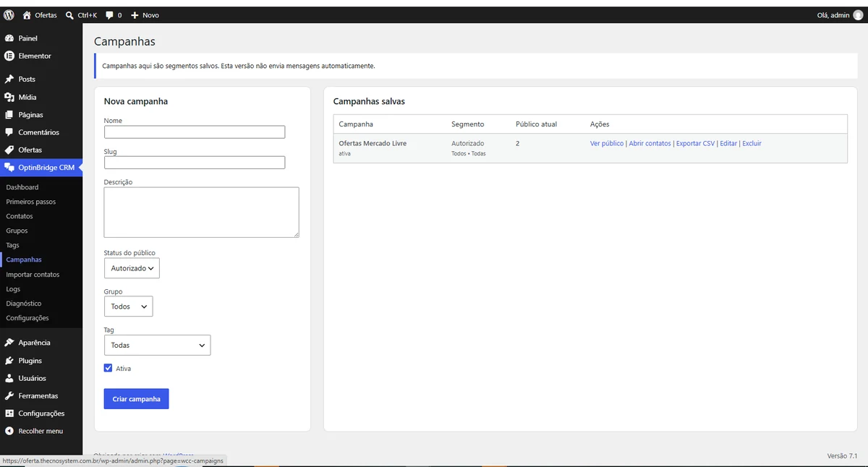
Task: Open Contatos submenu item
Action: pyautogui.click(x=20, y=216)
